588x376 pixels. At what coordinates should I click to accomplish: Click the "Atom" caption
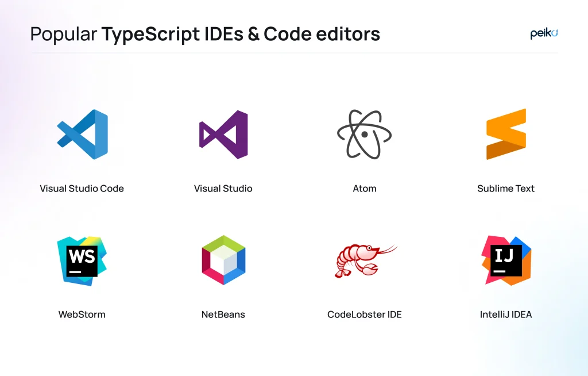pos(365,189)
